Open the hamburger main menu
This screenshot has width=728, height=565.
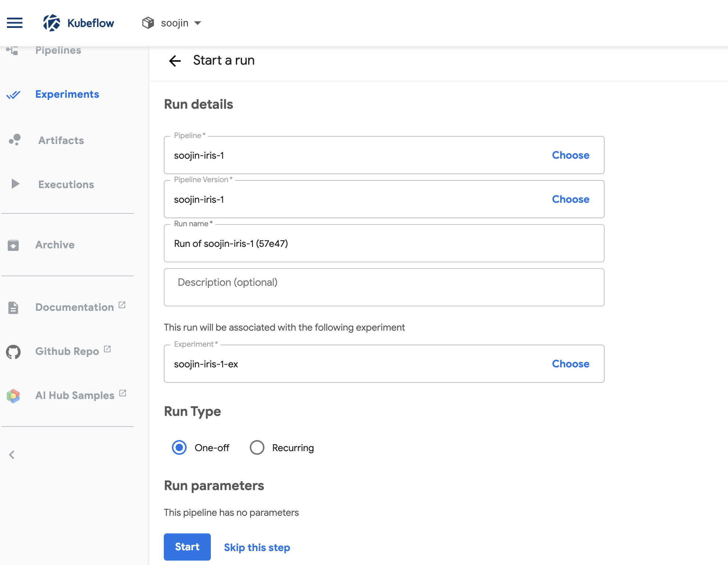click(15, 23)
